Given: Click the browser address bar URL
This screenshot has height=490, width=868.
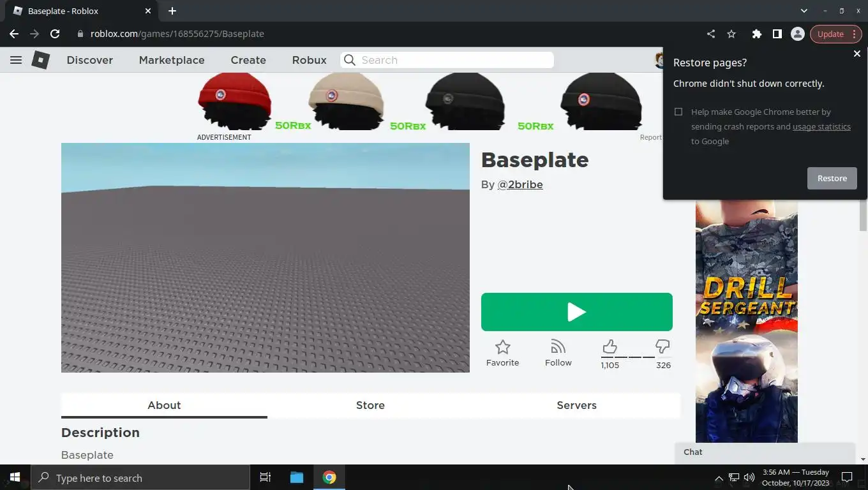Looking at the screenshot, I should pos(177,34).
